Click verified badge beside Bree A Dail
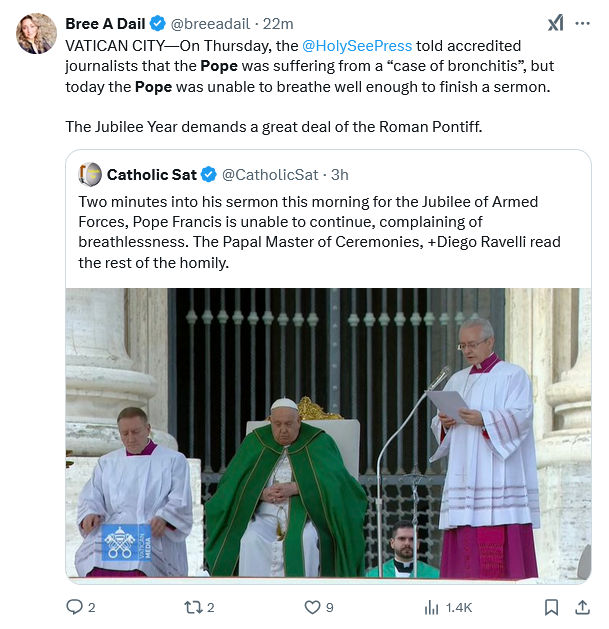 click(158, 24)
